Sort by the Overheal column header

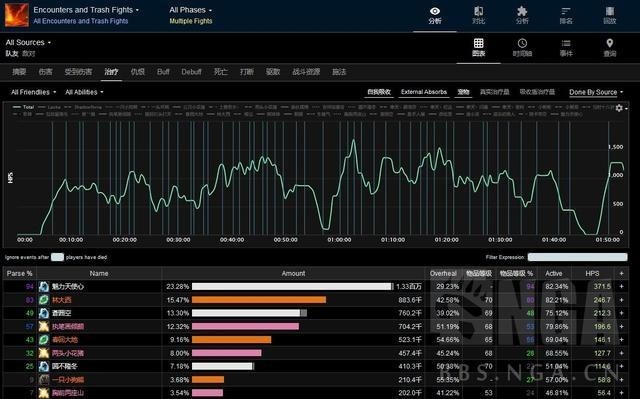coord(443,273)
